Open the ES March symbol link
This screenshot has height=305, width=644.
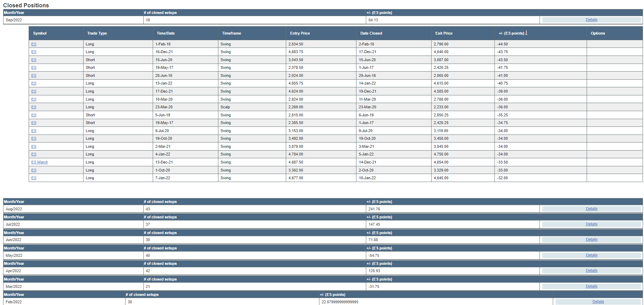39,162
